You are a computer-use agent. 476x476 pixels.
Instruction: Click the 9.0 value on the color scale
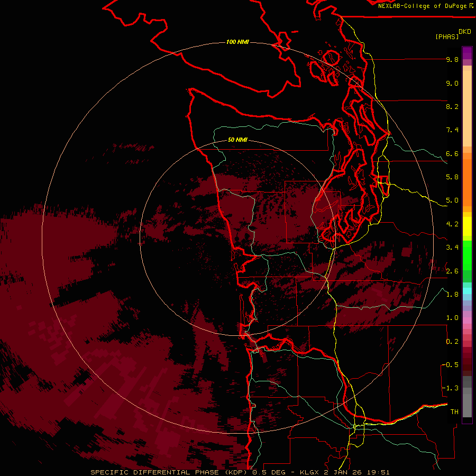pos(452,83)
